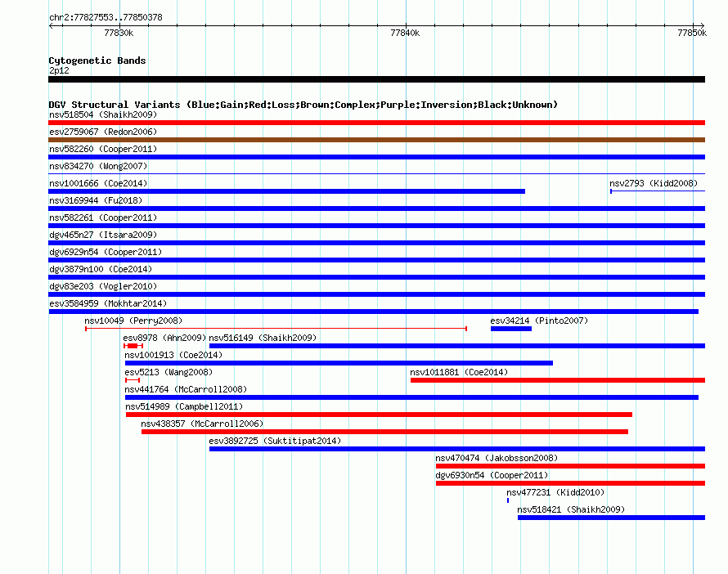Select the nsv10049 (Perry2008) thin red line
This screenshot has width=728, height=574.
click(276, 329)
